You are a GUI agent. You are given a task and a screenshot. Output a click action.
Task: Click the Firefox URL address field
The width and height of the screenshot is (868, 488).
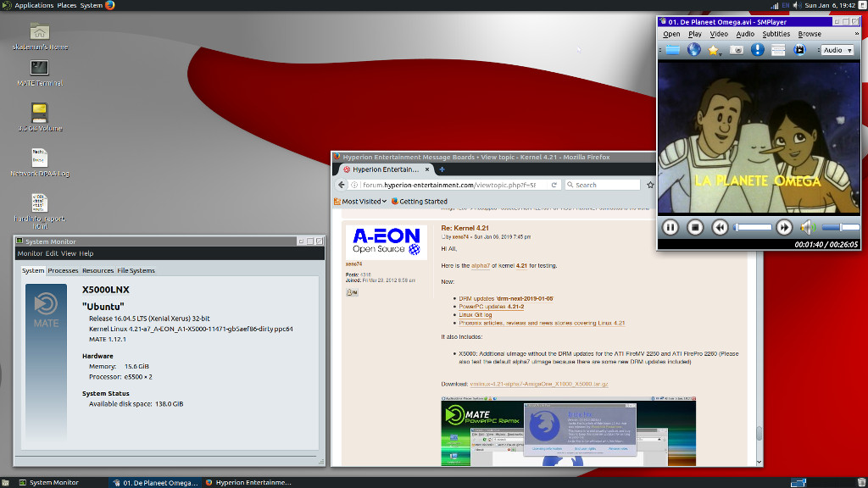(x=454, y=185)
